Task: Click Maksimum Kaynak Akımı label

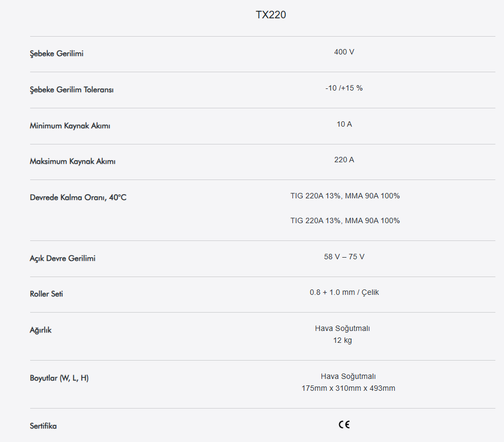Action: (73, 161)
